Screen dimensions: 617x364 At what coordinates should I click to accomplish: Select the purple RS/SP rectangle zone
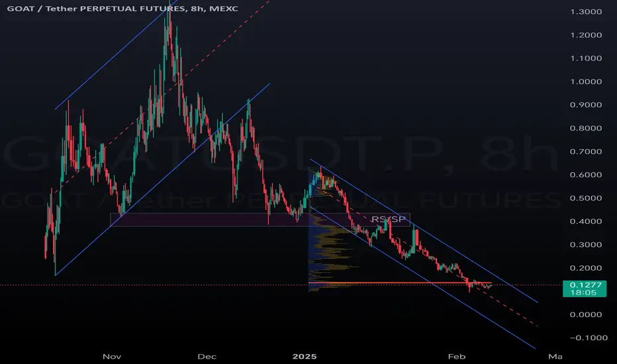point(260,220)
